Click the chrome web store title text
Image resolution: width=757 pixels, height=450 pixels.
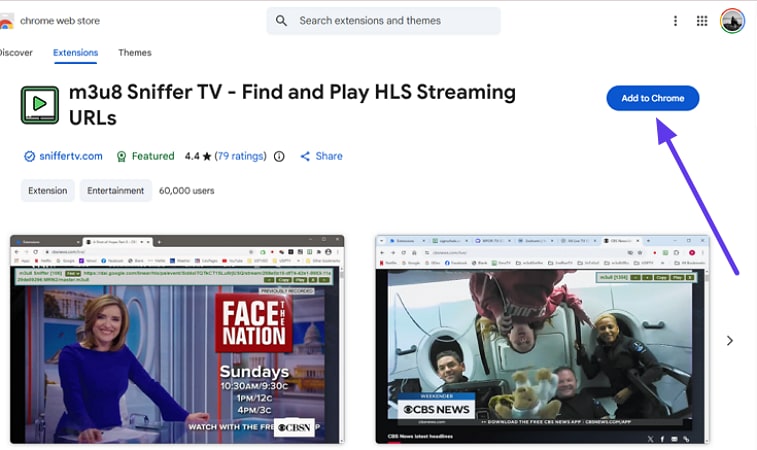point(60,21)
